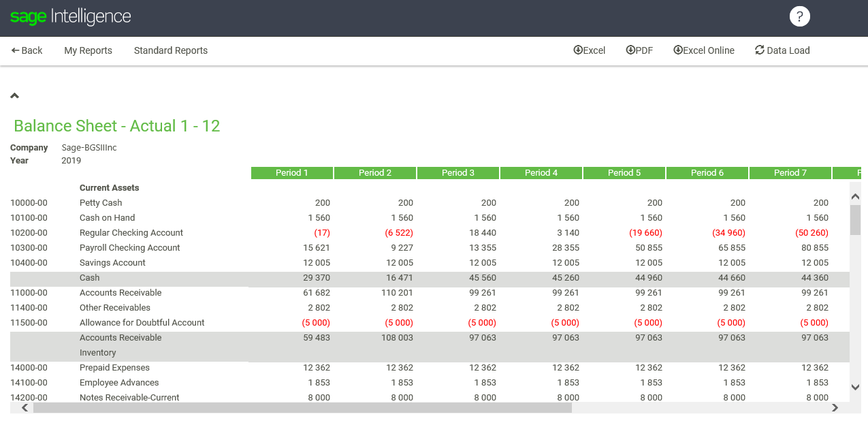Click the Accounts Receivable subtotal row label

click(x=120, y=338)
